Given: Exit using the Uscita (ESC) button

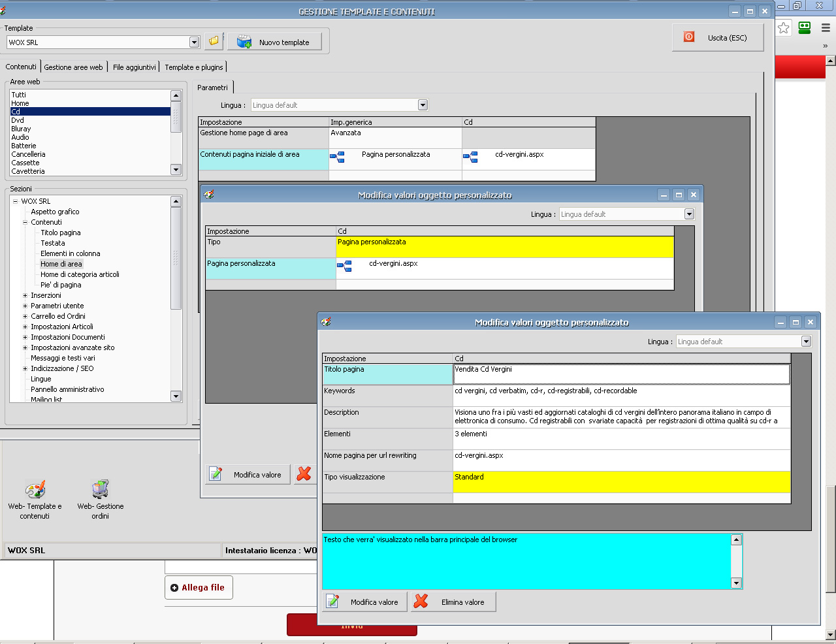Looking at the screenshot, I should click(718, 38).
